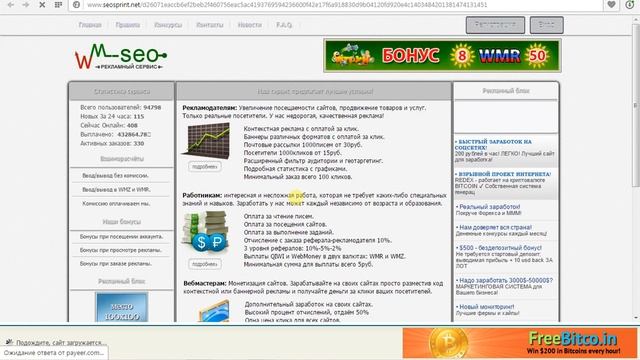The width and height of the screenshot is (640, 360).
Task: Click Активных заказов: 330 statistic
Action: coord(112,143)
